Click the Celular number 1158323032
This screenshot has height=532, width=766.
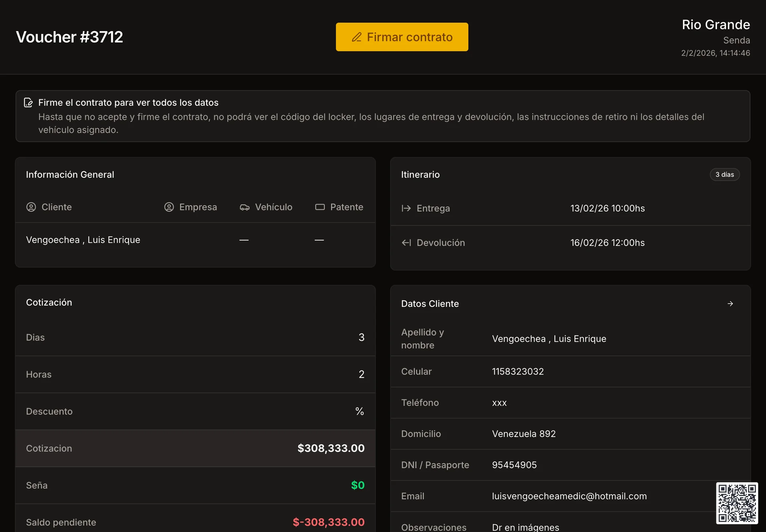(x=517, y=371)
